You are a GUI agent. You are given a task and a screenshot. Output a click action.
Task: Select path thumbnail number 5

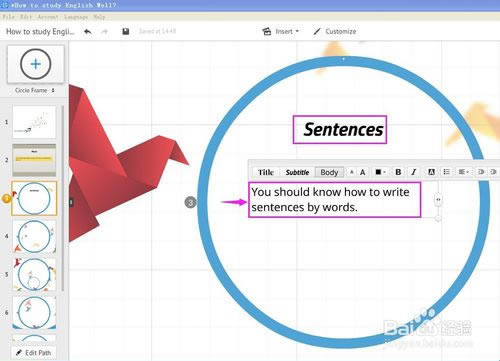click(x=34, y=274)
